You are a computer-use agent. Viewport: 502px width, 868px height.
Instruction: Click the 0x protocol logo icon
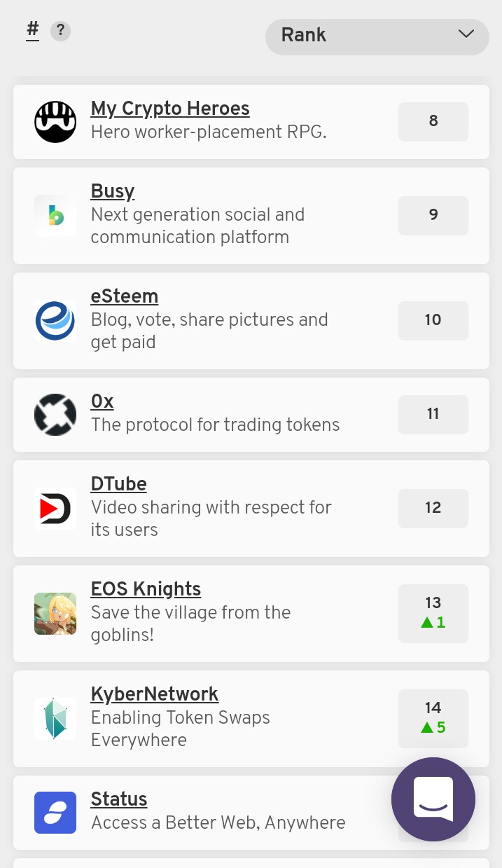click(x=55, y=415)
